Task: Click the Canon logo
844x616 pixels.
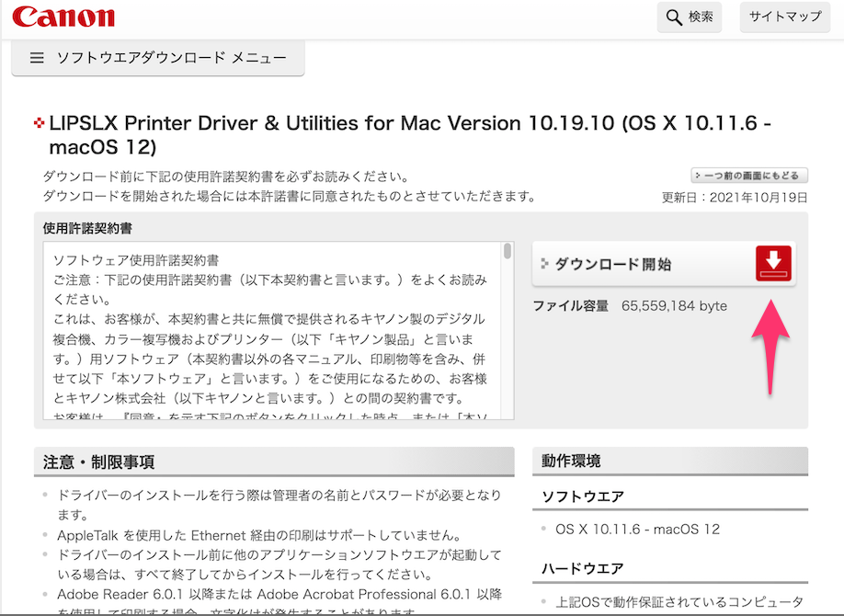Action: pos(63,17)
